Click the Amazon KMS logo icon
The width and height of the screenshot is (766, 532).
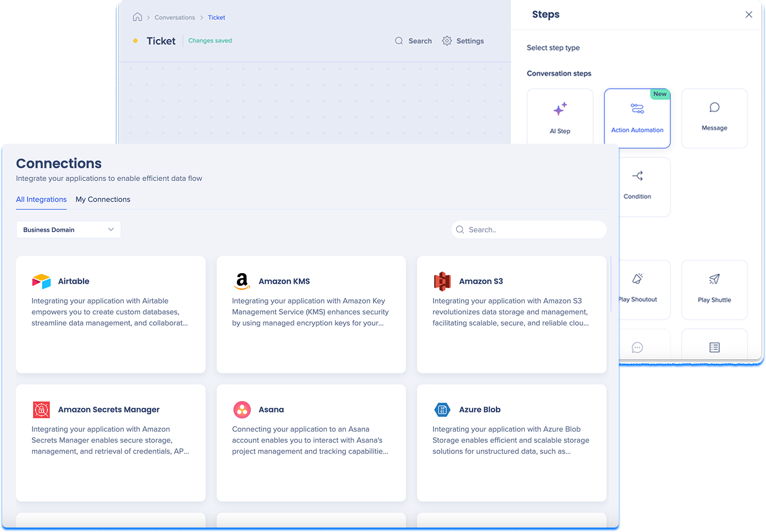click(x=242, y=281)
